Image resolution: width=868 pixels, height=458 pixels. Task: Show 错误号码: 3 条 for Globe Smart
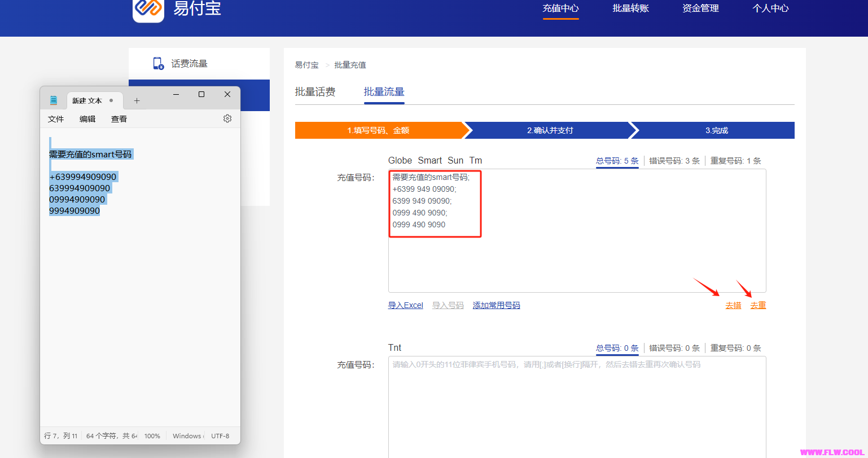click(x=674, y=161)
